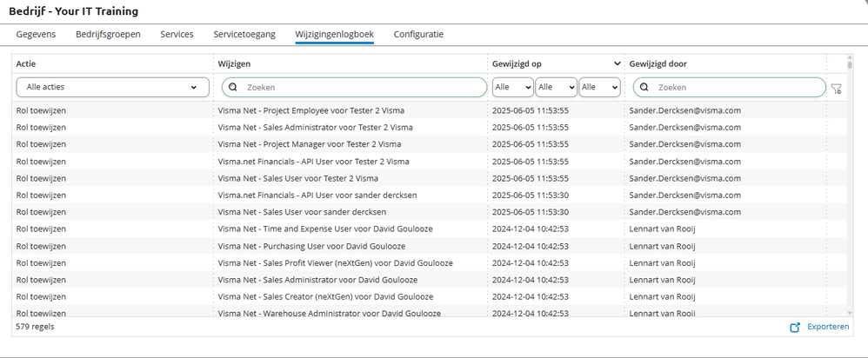Click scrollbar down arrow in the log table
This screenshot has height=358, width=868.
tap(850, 312)
